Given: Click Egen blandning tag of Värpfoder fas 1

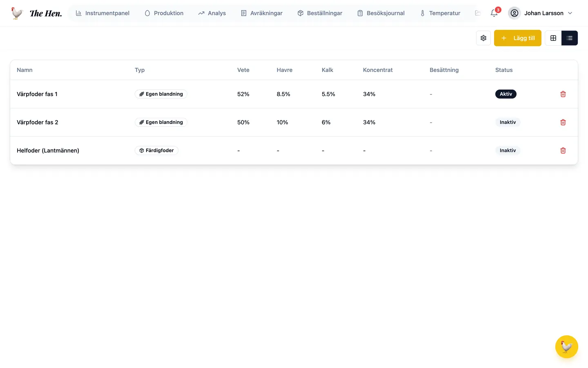Looking at the screenshot, I should (161, 94).
